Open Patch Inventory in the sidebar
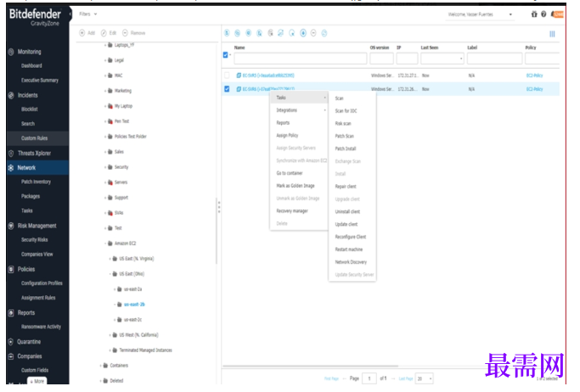Image resolution: width=580 pixels, height=392 pixels. 36,182
